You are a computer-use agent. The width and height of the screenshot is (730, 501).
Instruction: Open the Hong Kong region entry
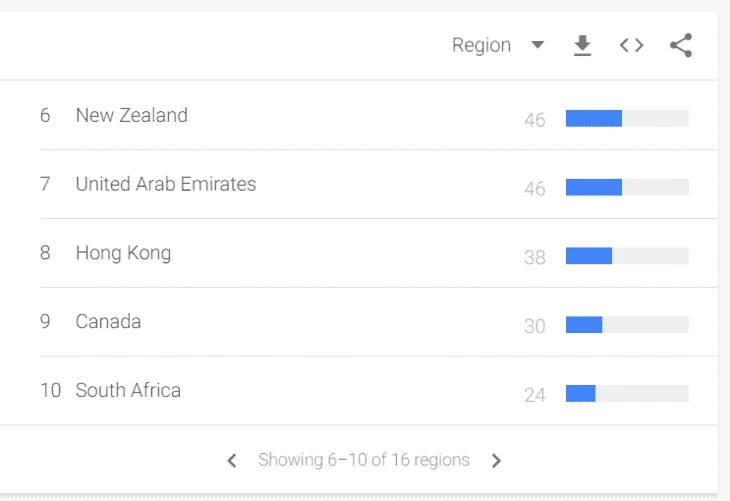pyautogui.click(x=123, y=253)
